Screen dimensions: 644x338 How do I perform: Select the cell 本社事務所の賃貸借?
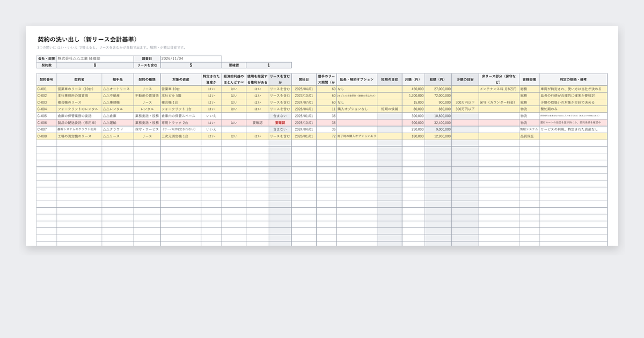tap(79, 95)
